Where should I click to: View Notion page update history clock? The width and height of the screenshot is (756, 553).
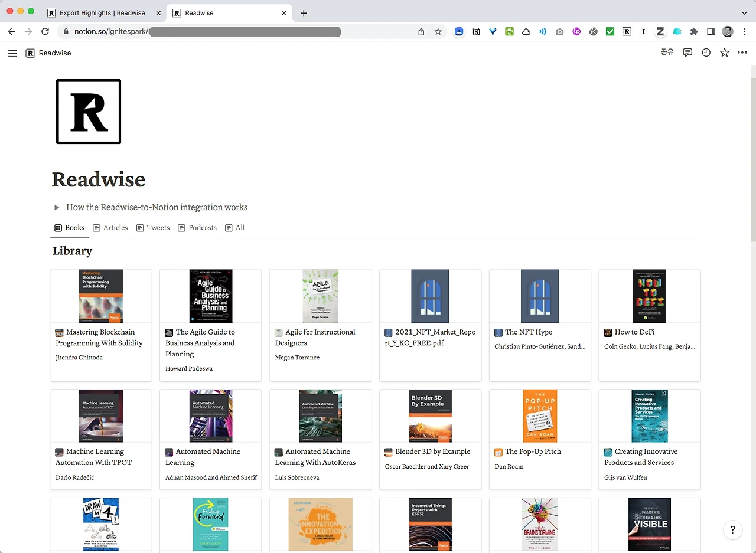(x=706, y=53)
